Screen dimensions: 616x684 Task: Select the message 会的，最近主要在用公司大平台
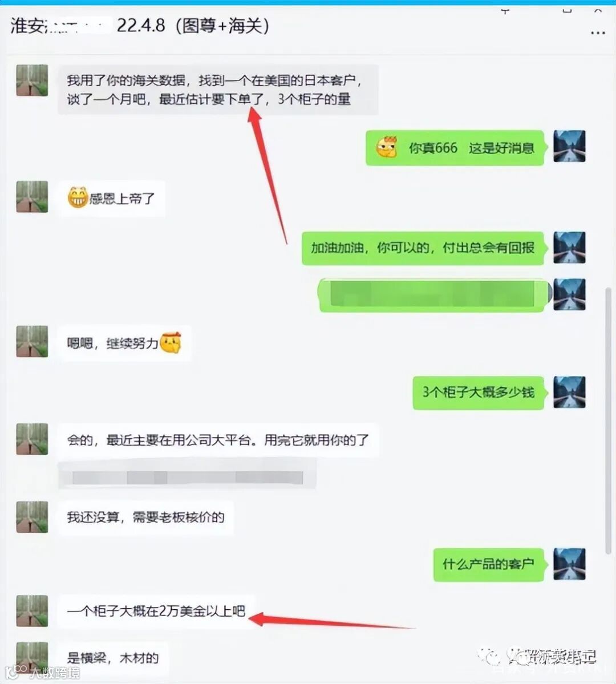(x=218, y=440)
